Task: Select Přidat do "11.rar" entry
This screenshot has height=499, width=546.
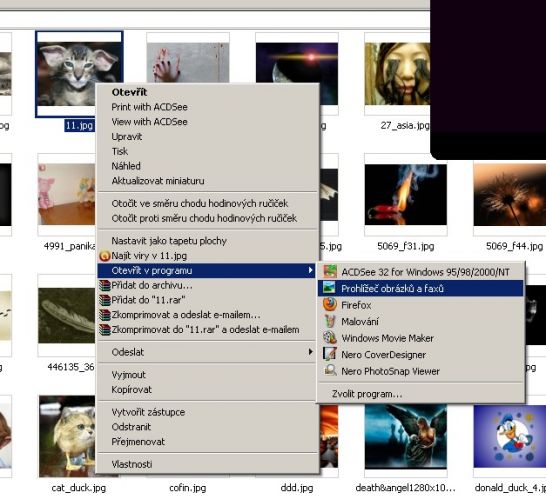Action: click(x=148, y=300)
